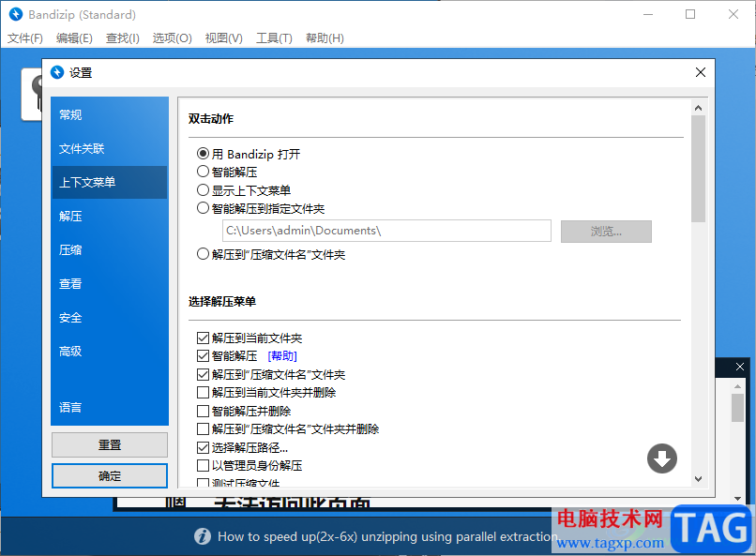Image resolution: width=756 pixels, height=556 pixels.
Task: Close the dark panel behind the dialog
Action: [740, 367]
